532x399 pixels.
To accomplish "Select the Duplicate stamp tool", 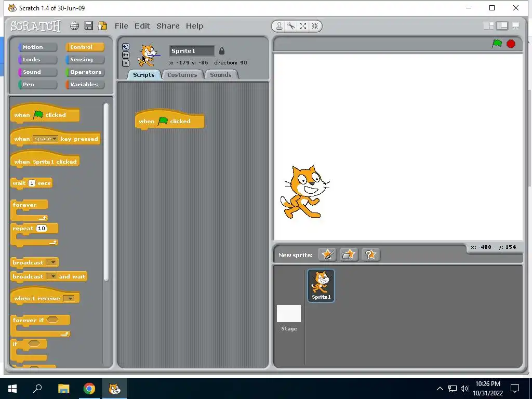I will coord(279,26).
